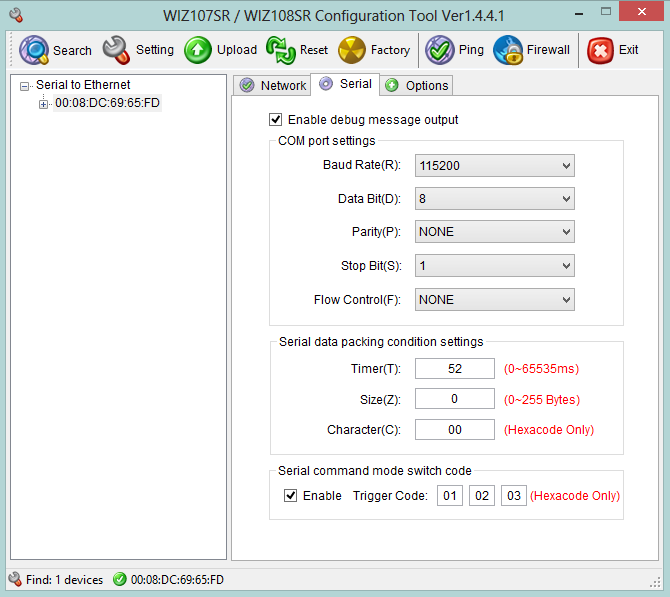Click window resize grip in status bar
The height and width of the screenshot is (597, 670).
(655, 583)
